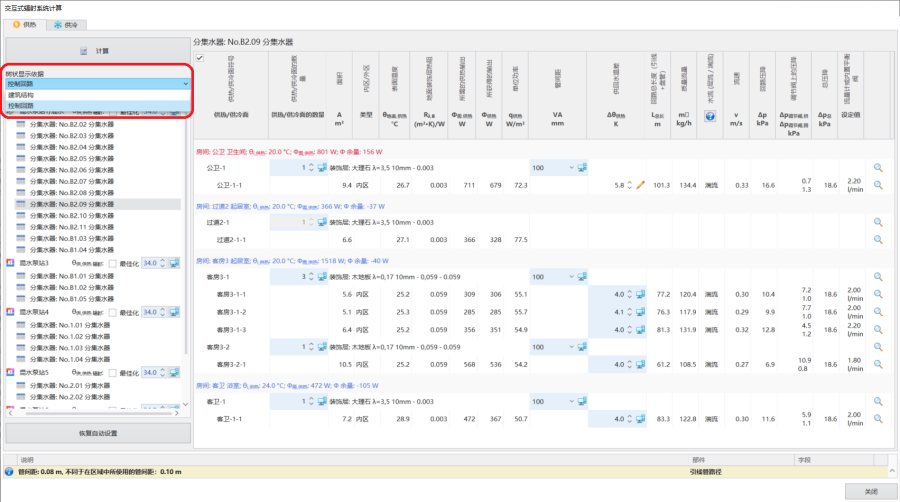This screenshot has width=900, height=502.
Task: Click the 关闭 close button
Action: pyautogui.click(x=871, y=491)
